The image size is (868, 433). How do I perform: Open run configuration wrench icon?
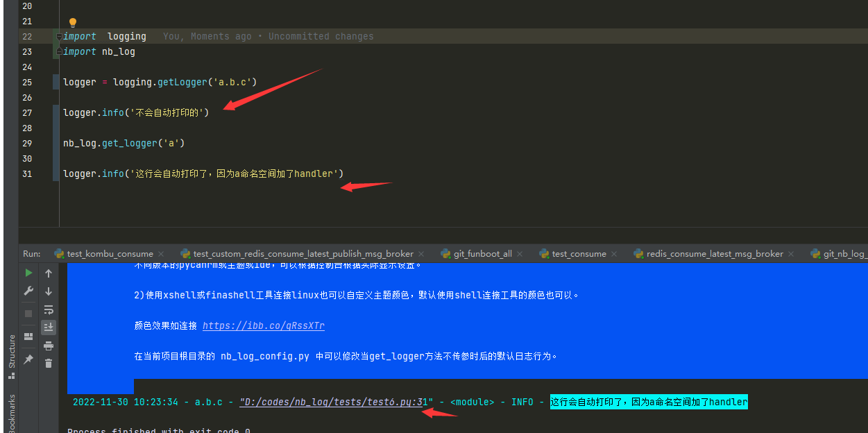click(28, 291)
